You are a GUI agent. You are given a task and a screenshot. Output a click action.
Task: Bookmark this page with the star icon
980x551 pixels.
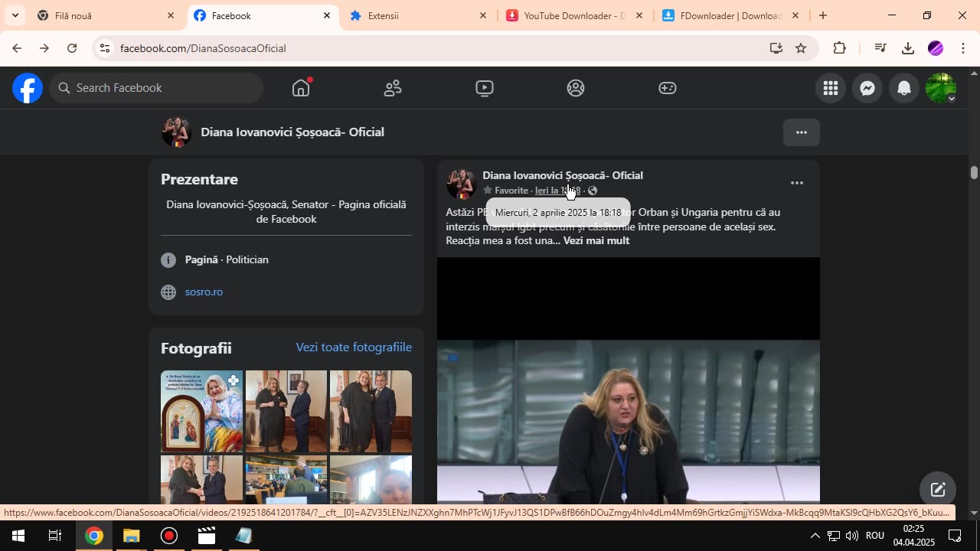tap(801, 48)
